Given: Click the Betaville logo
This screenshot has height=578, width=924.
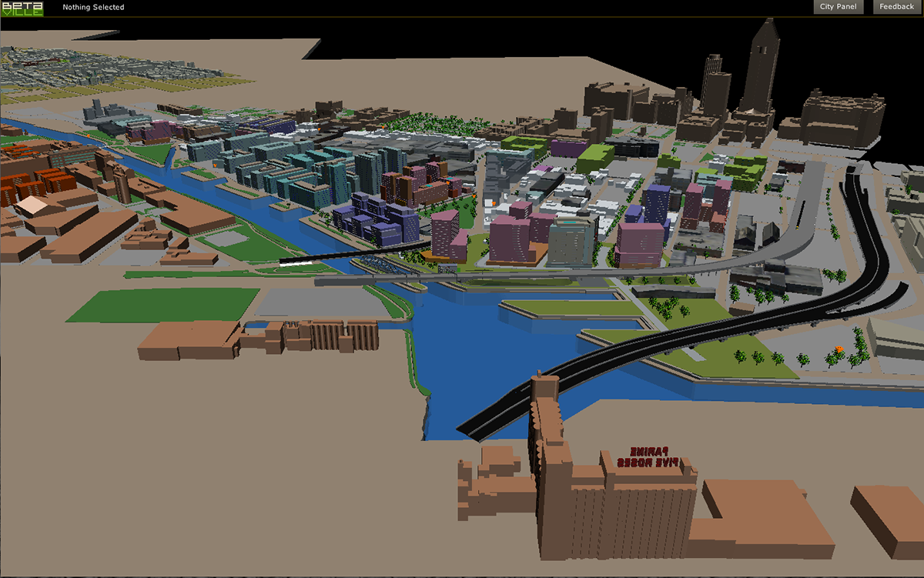Looking at the screenshot, I should [22, 8].
